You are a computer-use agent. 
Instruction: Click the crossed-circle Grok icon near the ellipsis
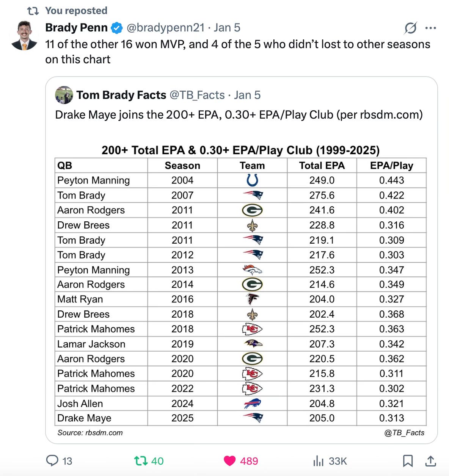pos(410,28)
